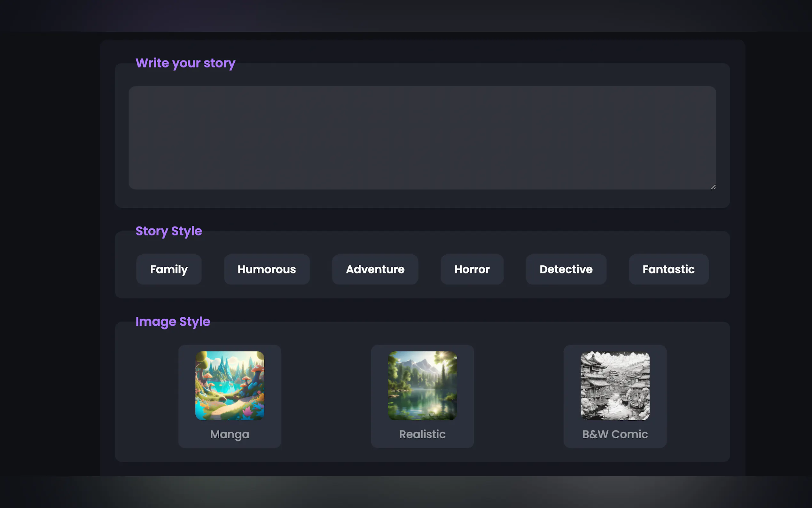Select the Manga label text
This screenshot has height=508, width=812.
coord(230,434)
